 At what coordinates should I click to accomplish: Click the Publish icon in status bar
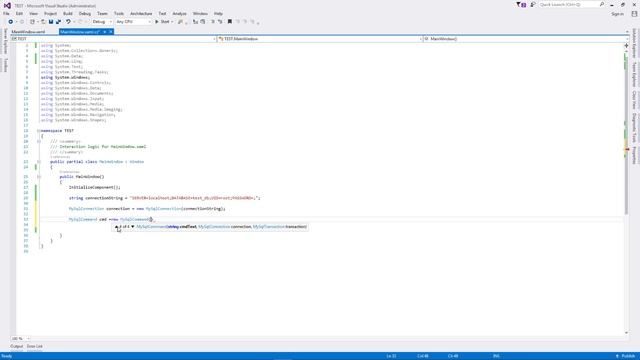[617, 356]
